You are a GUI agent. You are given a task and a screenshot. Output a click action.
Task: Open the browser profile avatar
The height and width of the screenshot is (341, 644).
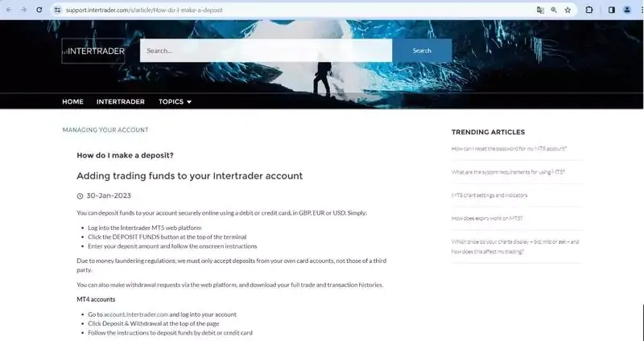click(627, 10)
